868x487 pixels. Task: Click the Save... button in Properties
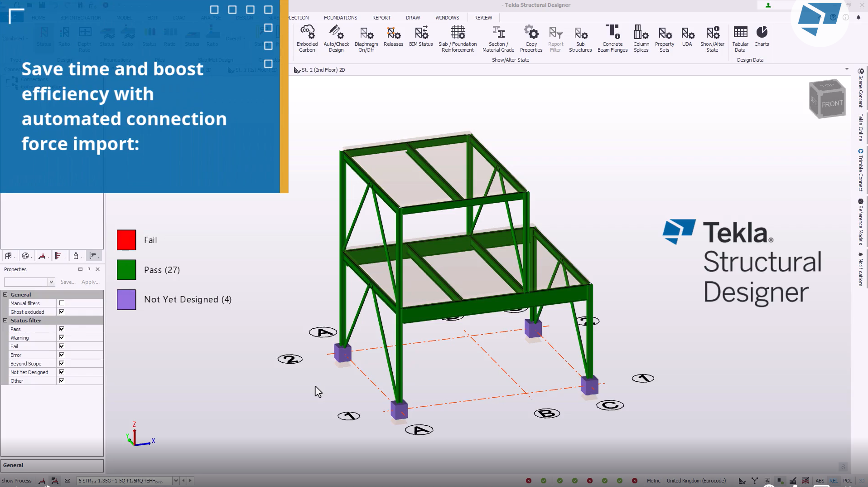pyautogui.click(x=68, y=282)
